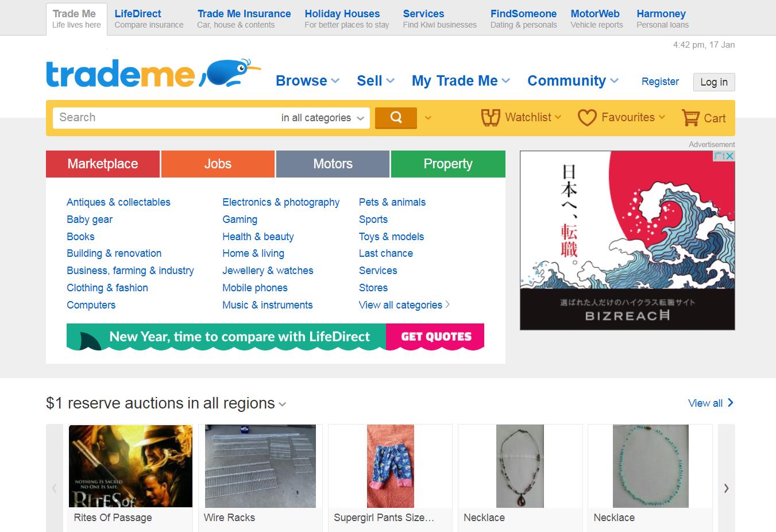Open Sports category

pyautogui.click(x=373, y=219)
